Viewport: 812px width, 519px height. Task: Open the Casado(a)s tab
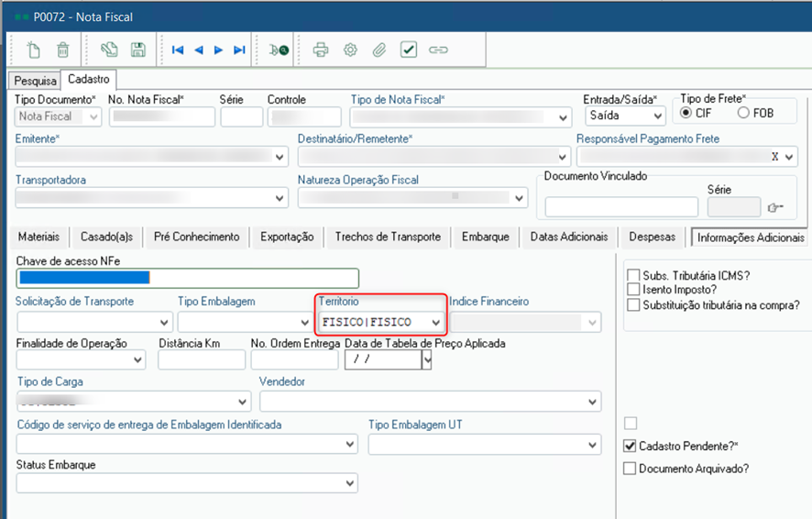click(x=106, y=237)
